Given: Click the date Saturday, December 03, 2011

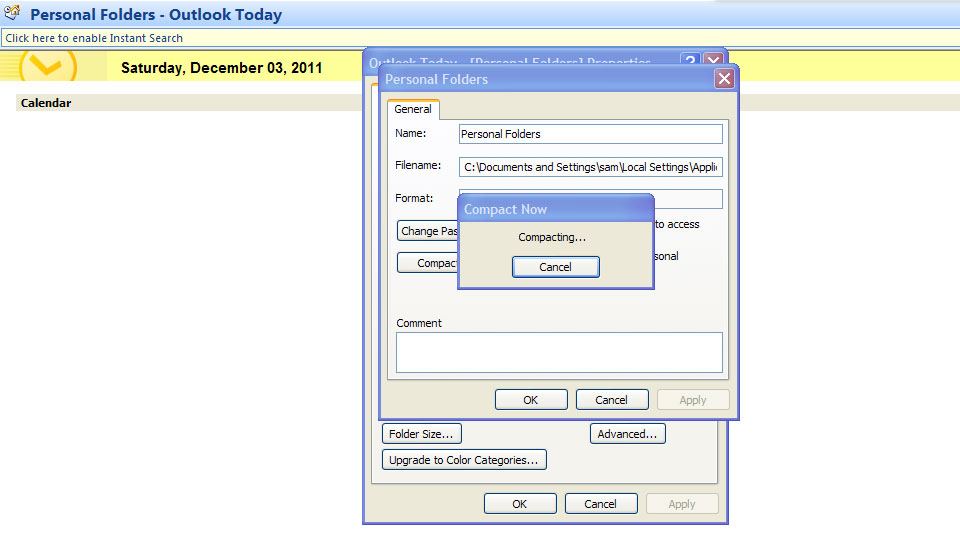Looking at the screenshot, I should tap(222, 68).
